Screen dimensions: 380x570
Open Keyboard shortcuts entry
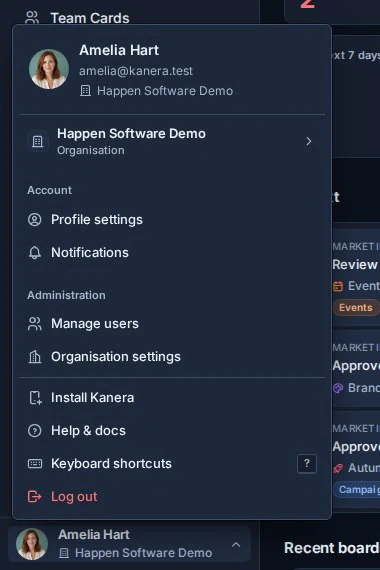(x=172, y=463)
